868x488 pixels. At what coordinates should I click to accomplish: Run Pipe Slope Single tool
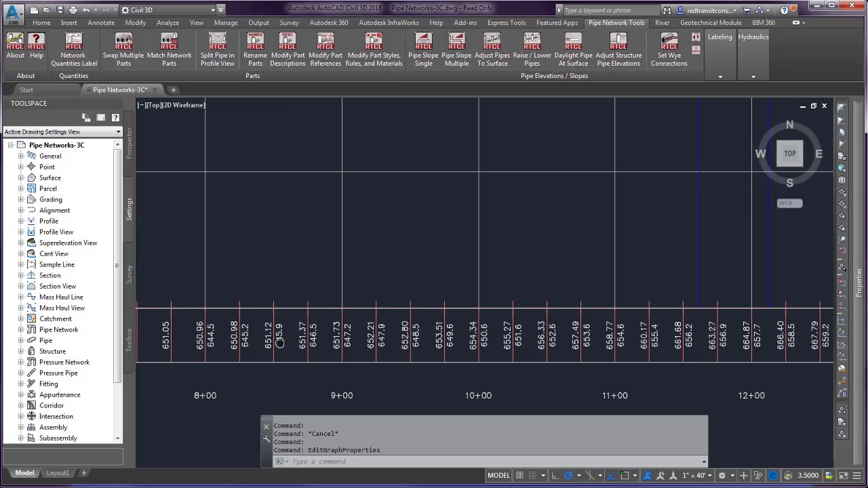coord(423,50)
